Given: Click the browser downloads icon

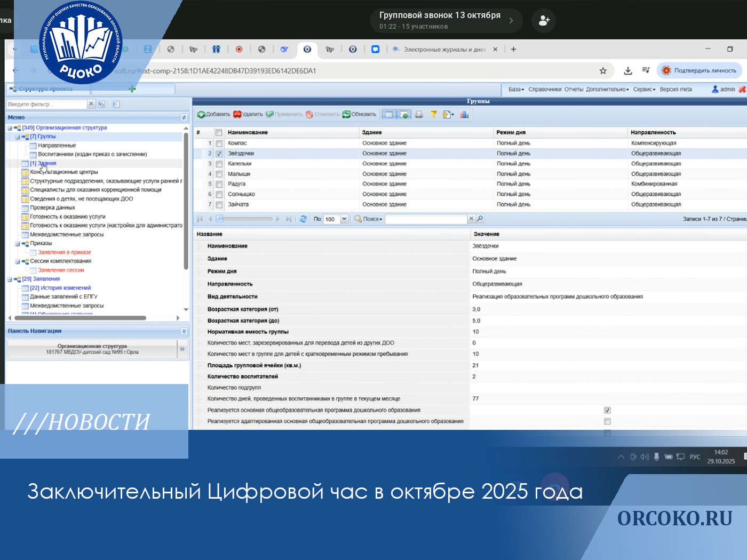Looking at the screenshot, I should tap(628, 70).
